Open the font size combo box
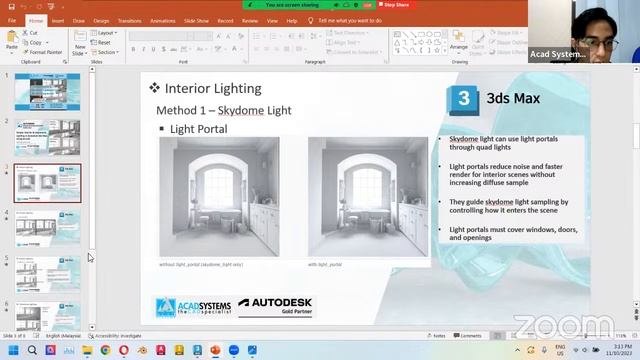This screenshot has height=360, width=640. [x=203, y=36]
